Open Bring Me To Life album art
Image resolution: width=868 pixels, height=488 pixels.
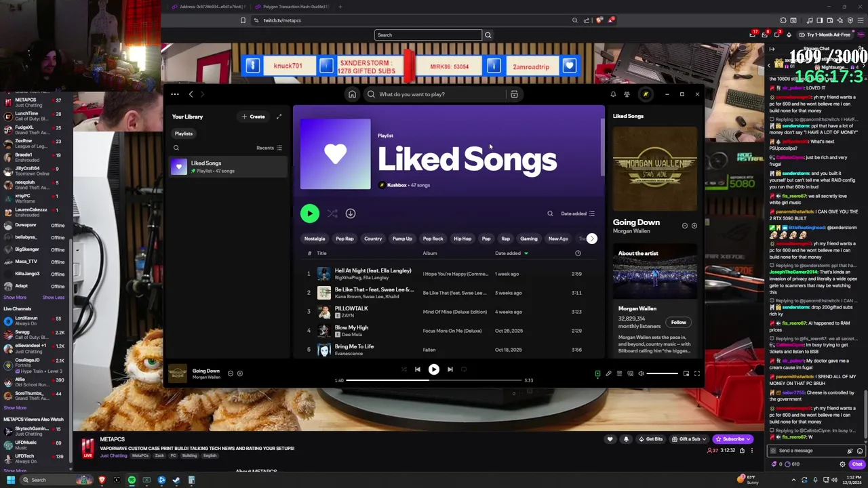[x=324, y=350]
